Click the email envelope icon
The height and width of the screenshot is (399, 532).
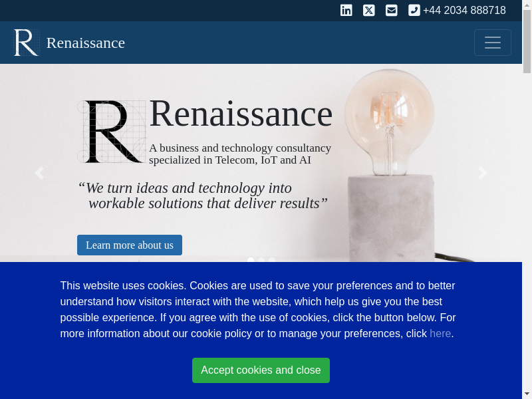pyautogui.click(x=392, y=10)
